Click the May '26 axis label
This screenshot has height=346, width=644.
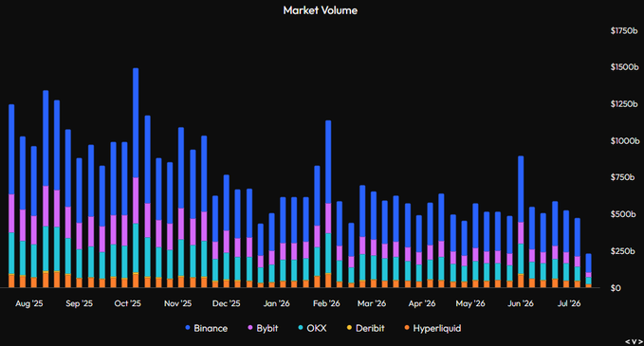click(x=470, y=303)
